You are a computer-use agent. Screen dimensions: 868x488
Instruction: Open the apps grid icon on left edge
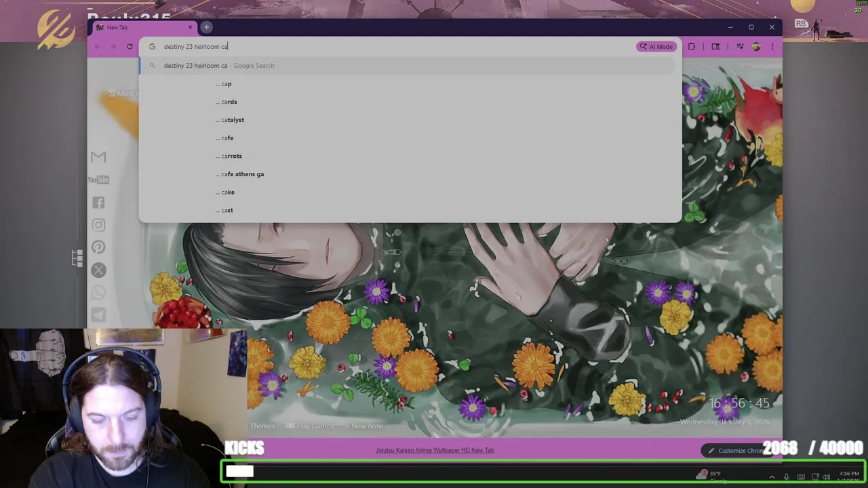(77, 258)
